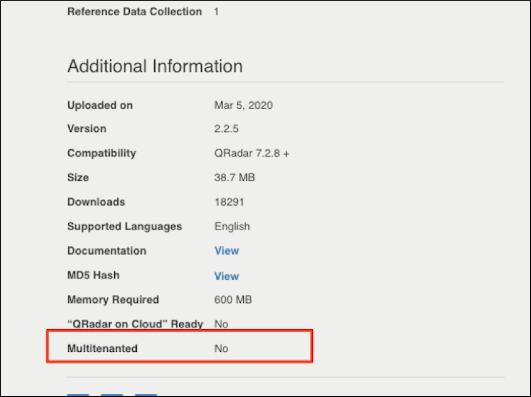The height and width of the screenshot is (397, 531).
Task: Select the Size value 38.7 MB
Action: coord(234,177)
